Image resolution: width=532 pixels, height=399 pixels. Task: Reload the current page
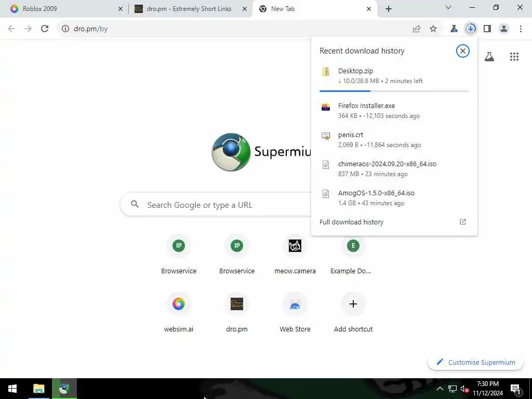click(45, 29)
